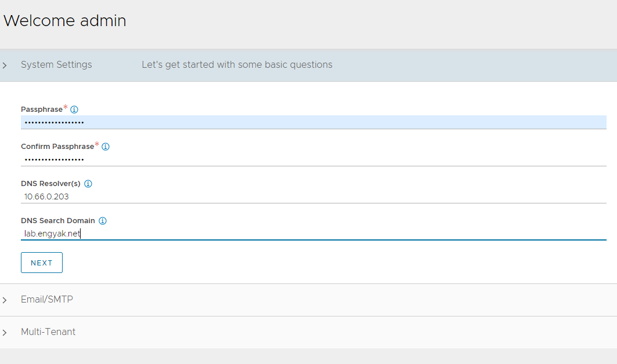Collapse the System Settings chevron
The height and width of the screenshot is (364, 617).
[5, 65]
